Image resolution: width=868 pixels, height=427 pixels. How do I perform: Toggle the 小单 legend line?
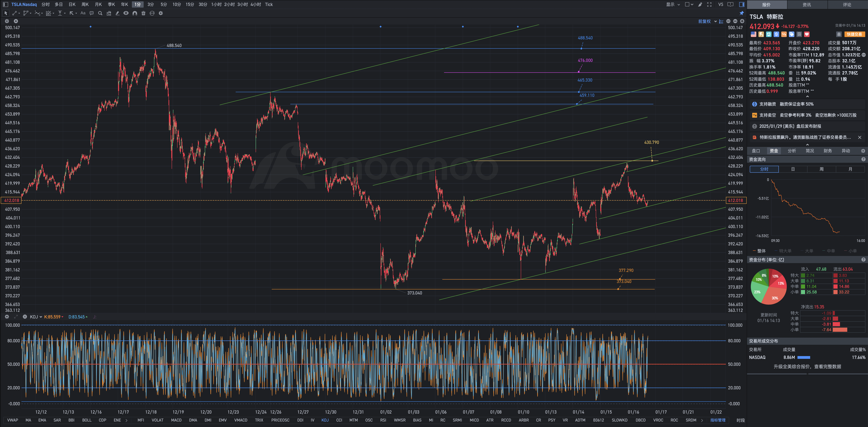coord(850,251)
